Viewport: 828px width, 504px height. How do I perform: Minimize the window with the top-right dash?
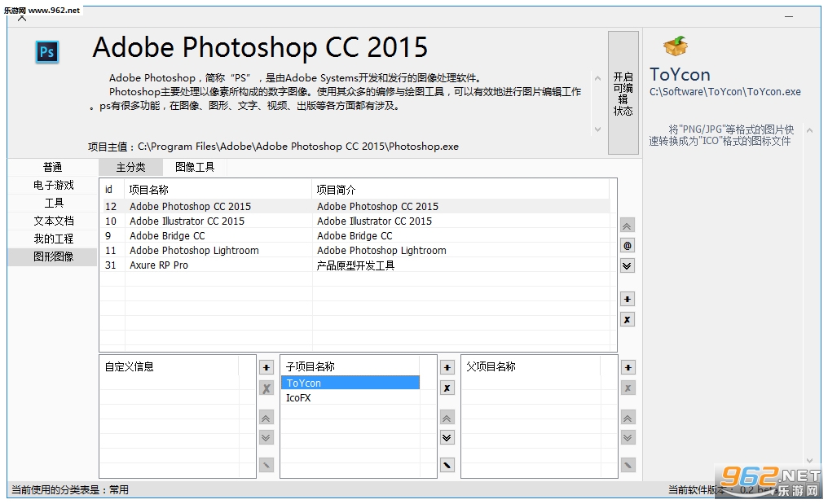(x=789, y=17)
